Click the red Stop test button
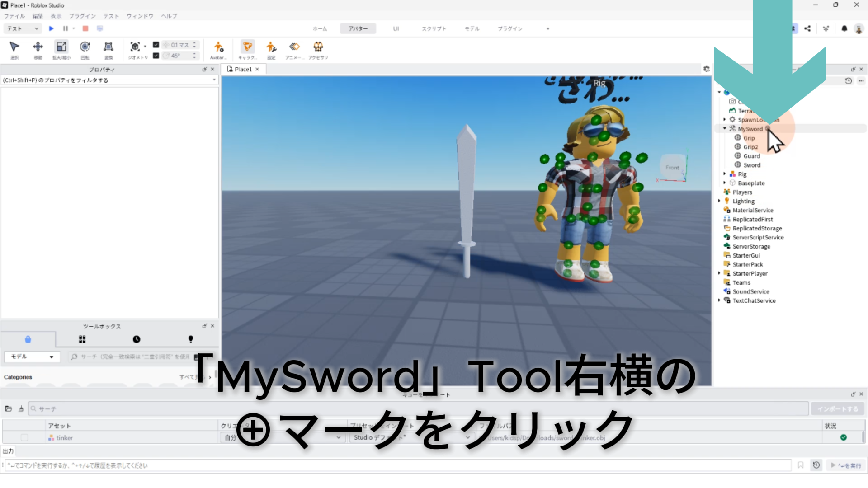This screenshot has height=488, width=868. pos(85,28)
